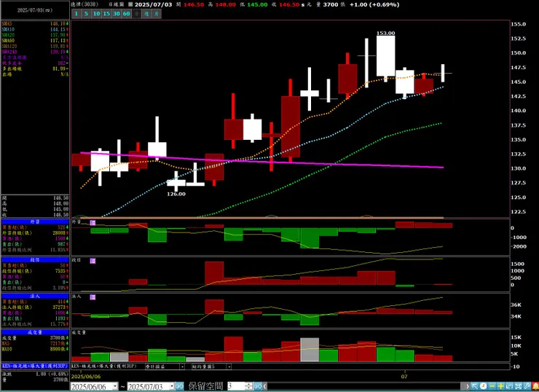The width and height of the screenshot is (539, 392).
Task: Click the 2025/06/06 label on time axis
Action: coord(86,377)
